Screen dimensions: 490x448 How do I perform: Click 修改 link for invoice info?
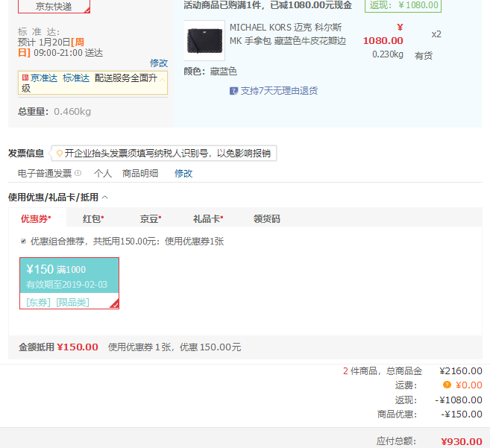pyautogui.click(x=183, y=174)
